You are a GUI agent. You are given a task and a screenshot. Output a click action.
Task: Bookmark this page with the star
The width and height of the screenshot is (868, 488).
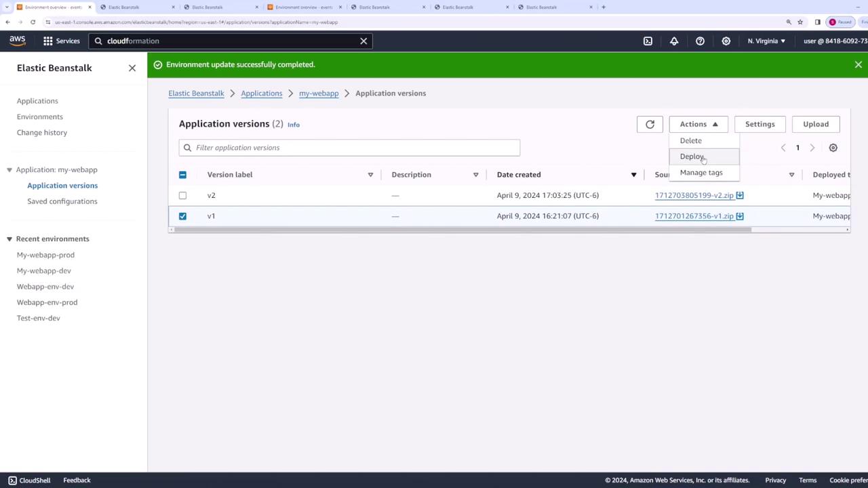coord(800,22)
